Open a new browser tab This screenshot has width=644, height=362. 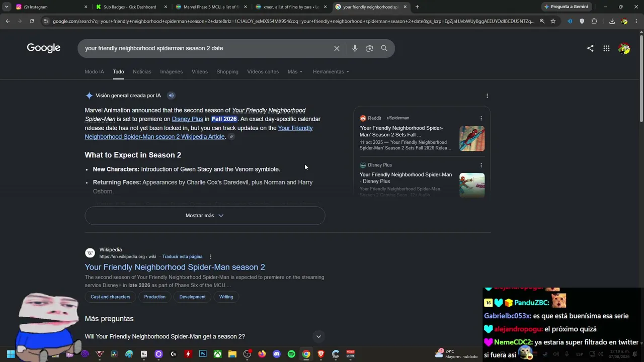[x=417, y=7]
